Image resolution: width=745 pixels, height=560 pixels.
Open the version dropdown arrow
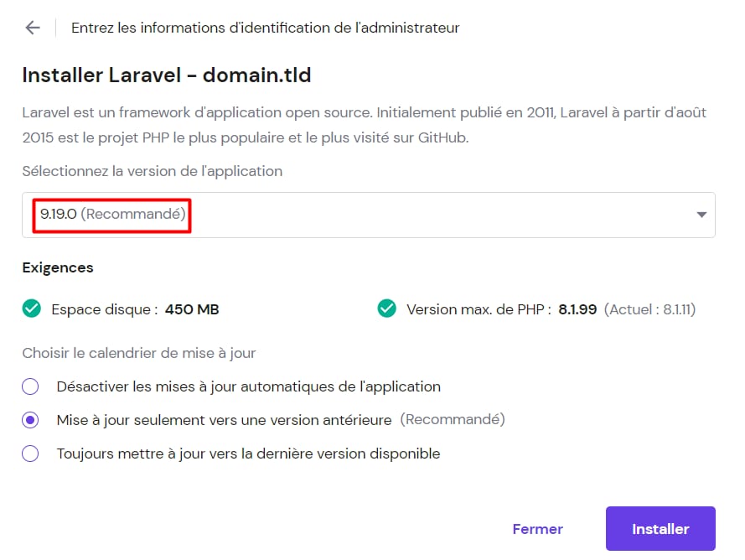(701, 215)
